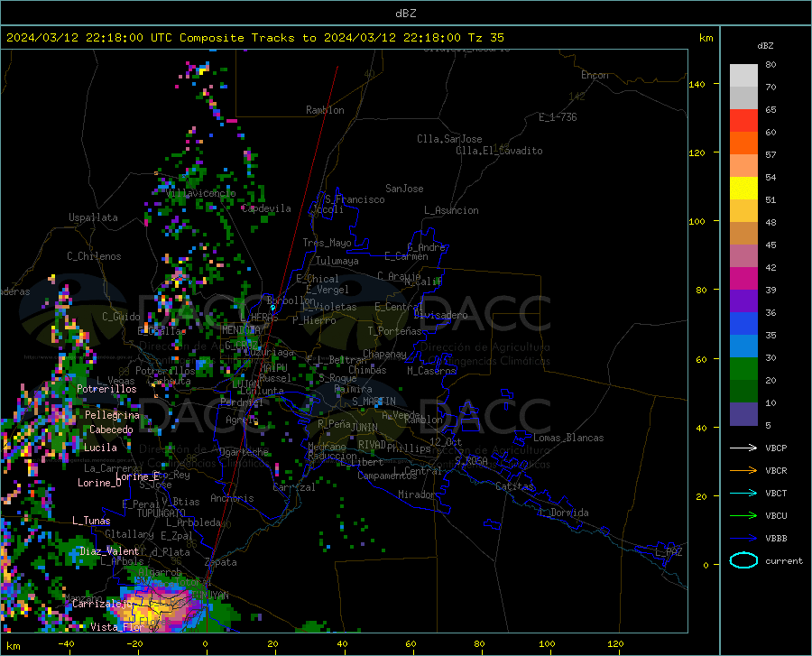Click the VBCR legend label

(776, 471)
